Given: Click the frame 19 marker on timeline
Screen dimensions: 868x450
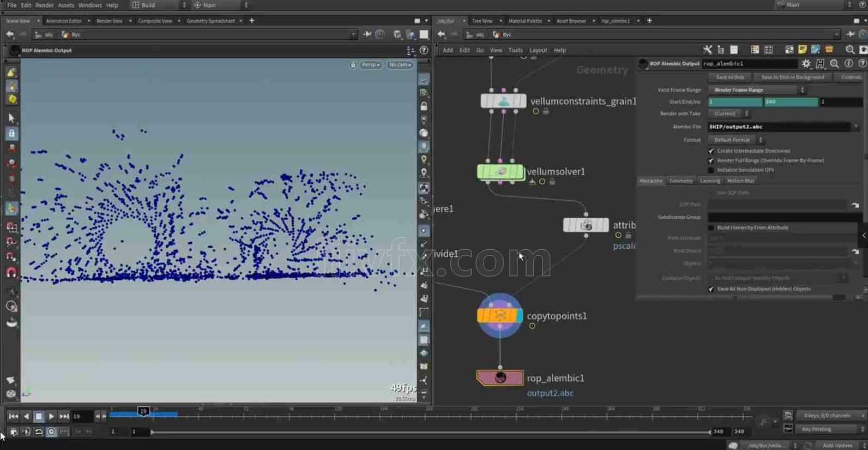Looking at the screenshot, I should pyautogui.click(x=143, y=411).
